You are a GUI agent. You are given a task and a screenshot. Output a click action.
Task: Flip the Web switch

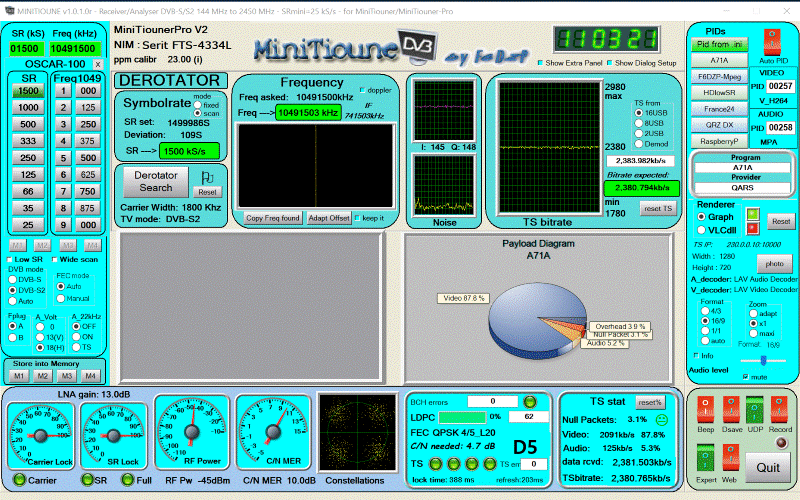pyautogui.click(x=731, y=458)
